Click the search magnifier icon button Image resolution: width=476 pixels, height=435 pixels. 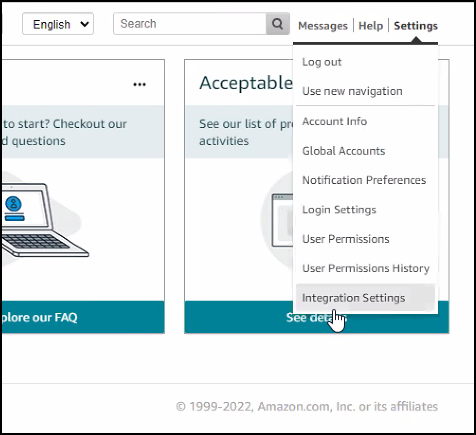278,24
